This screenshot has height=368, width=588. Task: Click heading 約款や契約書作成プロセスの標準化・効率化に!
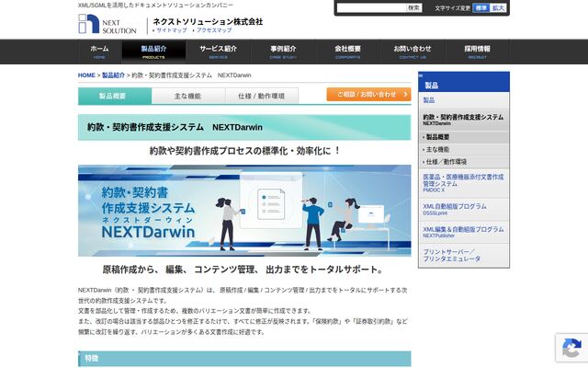pyautogui.click(x=244, y=151)
